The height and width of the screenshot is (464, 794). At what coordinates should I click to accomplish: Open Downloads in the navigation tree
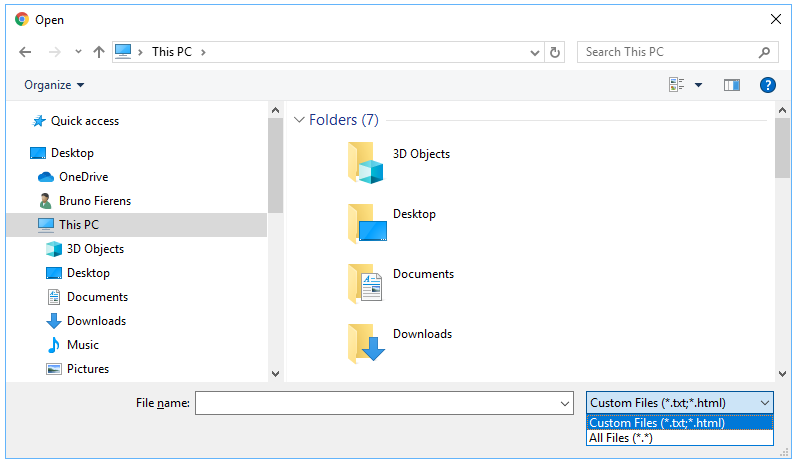coord(96,321)
